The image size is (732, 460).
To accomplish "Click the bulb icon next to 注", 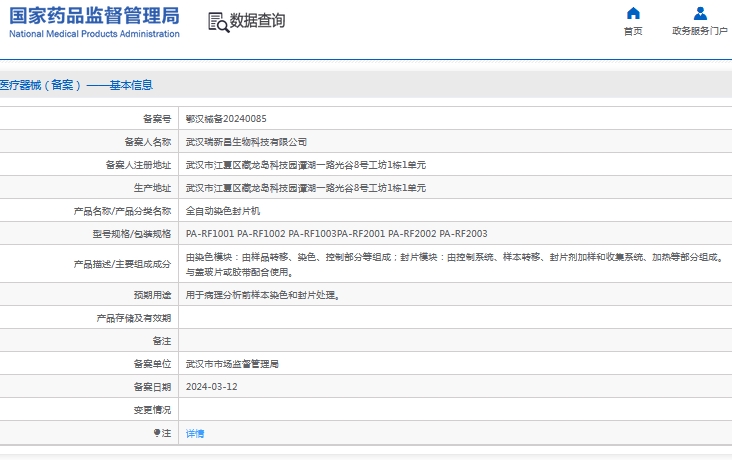I will pos(157,433).
